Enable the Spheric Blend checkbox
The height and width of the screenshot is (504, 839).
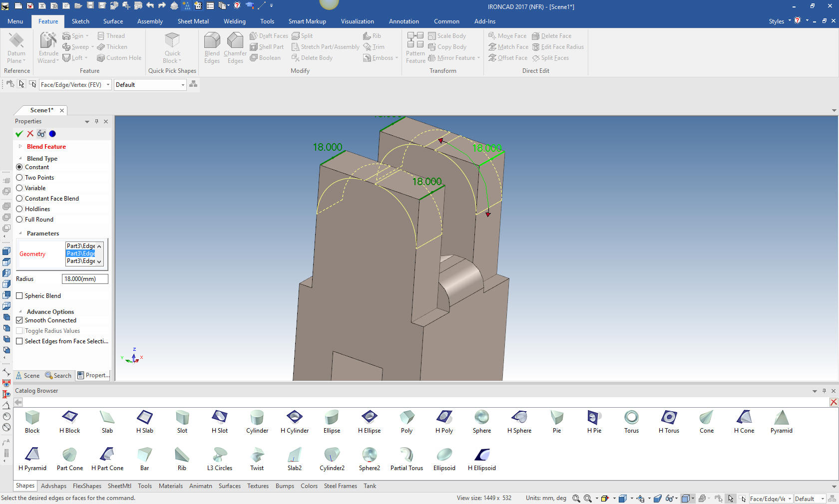click(x=19, y=296)
